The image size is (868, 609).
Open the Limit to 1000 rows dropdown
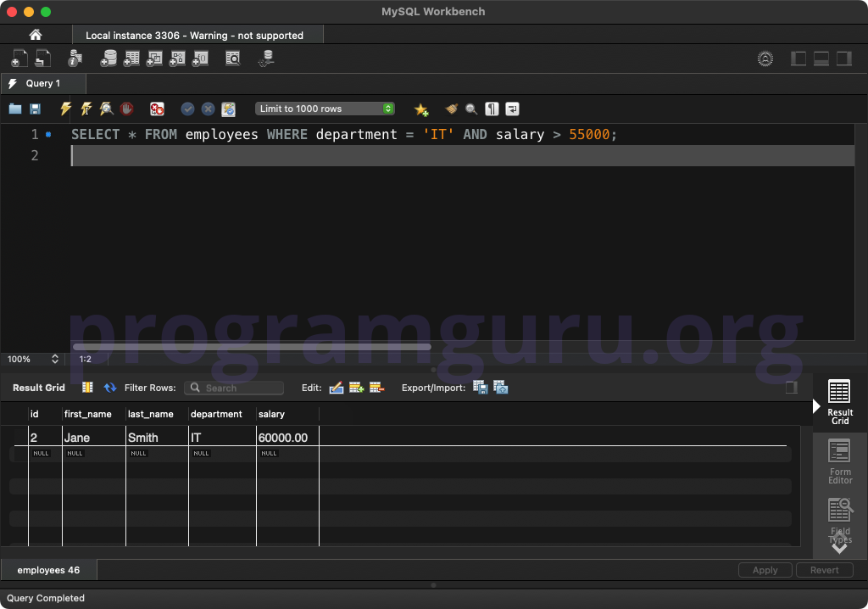coord(325,109)
